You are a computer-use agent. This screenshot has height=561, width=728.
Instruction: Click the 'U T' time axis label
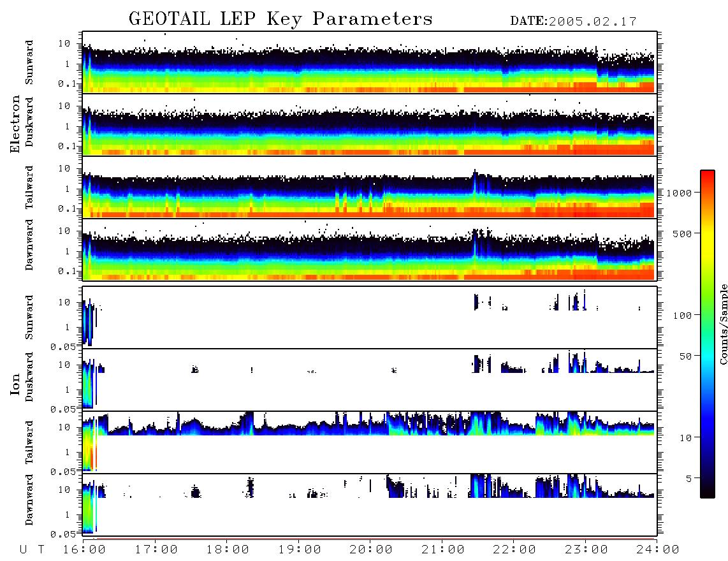(x=32, y=550)
